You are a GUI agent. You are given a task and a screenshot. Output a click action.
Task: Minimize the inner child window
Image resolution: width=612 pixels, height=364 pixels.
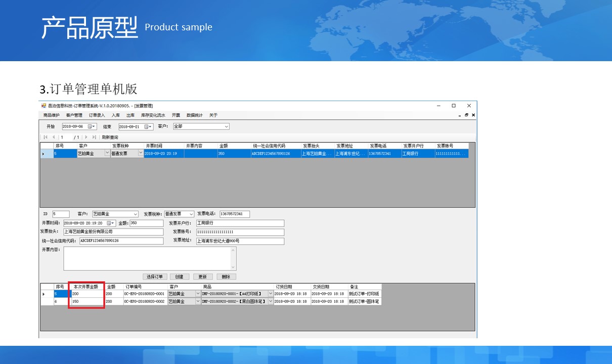click(x=460, y=115)
